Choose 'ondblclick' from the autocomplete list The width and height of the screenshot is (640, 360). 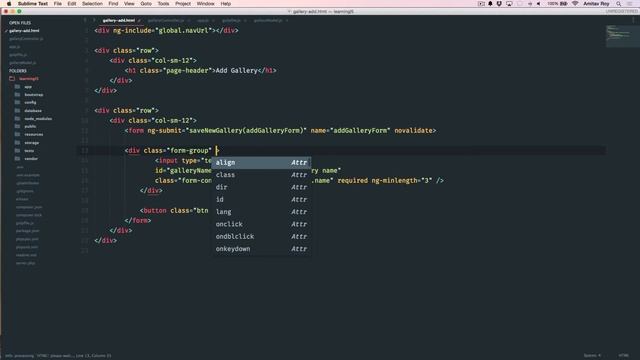pyautogui.click(x=261, y=236)
